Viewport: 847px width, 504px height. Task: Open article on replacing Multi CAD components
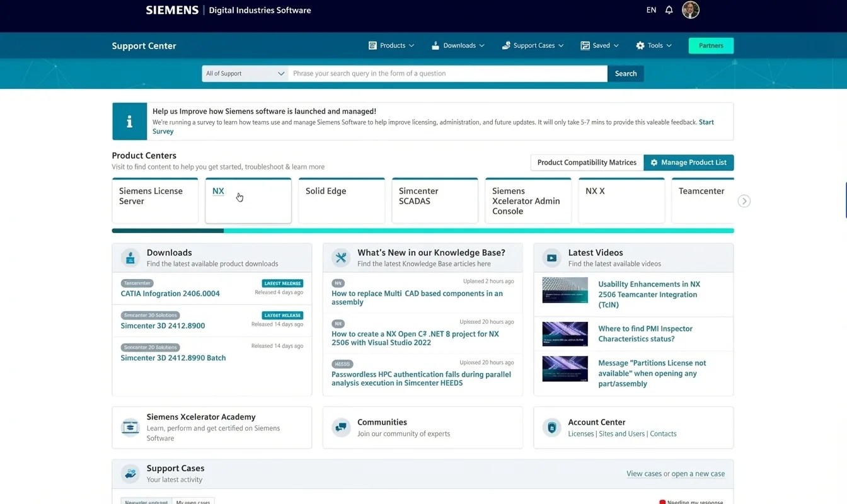417,298
